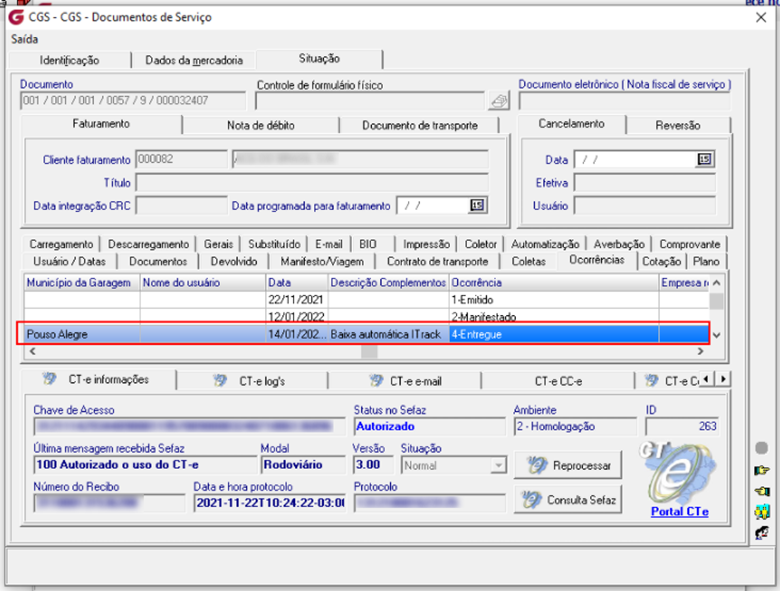Viewport: 780px width, 591px height.
Task: Open the Plano tab
Action: pos(706,262)
